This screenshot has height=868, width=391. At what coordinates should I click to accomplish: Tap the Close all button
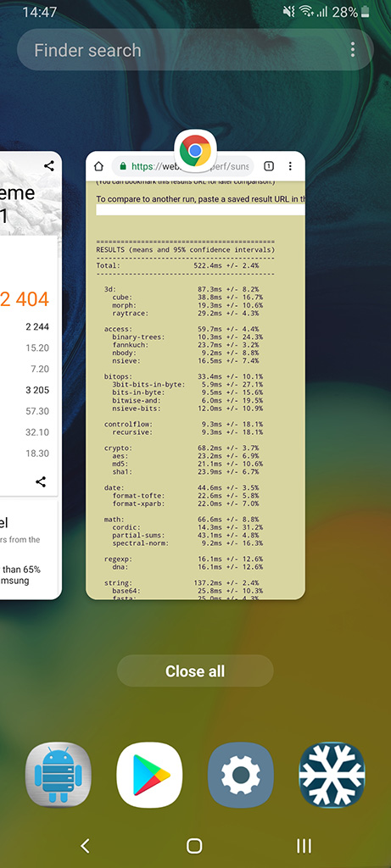195,671
